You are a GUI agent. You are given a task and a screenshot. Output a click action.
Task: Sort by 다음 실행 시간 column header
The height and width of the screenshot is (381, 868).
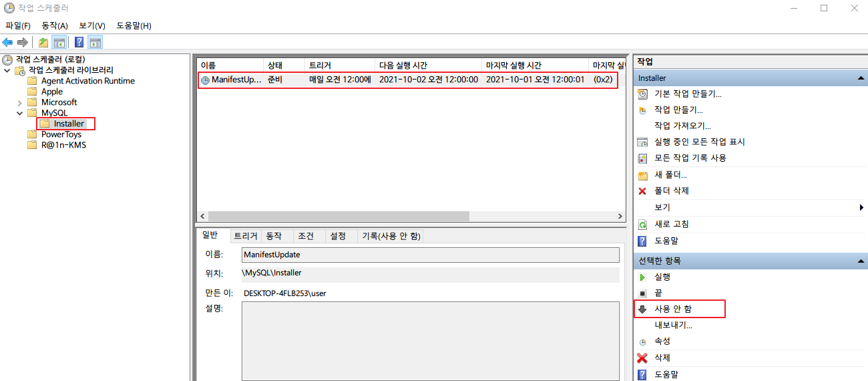coord(428,66)
